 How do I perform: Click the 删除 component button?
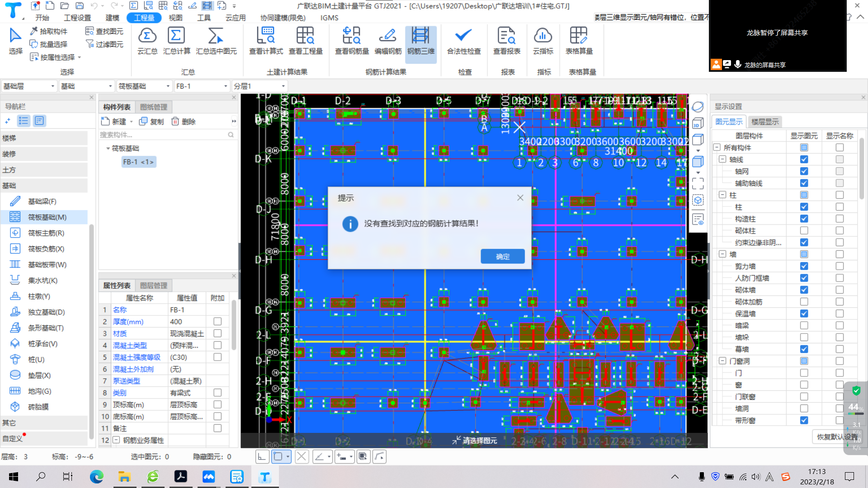coord(184,122)
